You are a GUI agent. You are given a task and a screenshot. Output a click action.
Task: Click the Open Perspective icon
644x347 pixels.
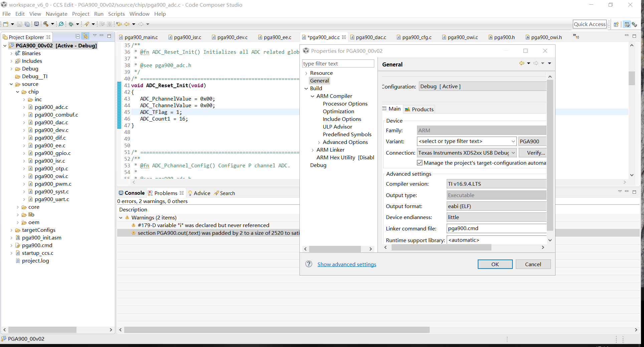coord(616,24)
